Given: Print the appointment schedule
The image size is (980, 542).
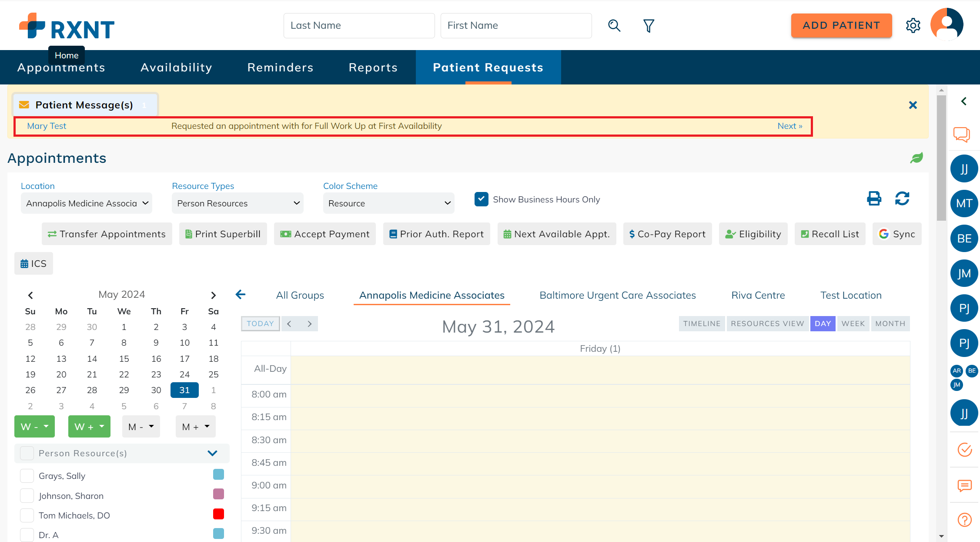Looking at the screenshot, I should point(874,199).
